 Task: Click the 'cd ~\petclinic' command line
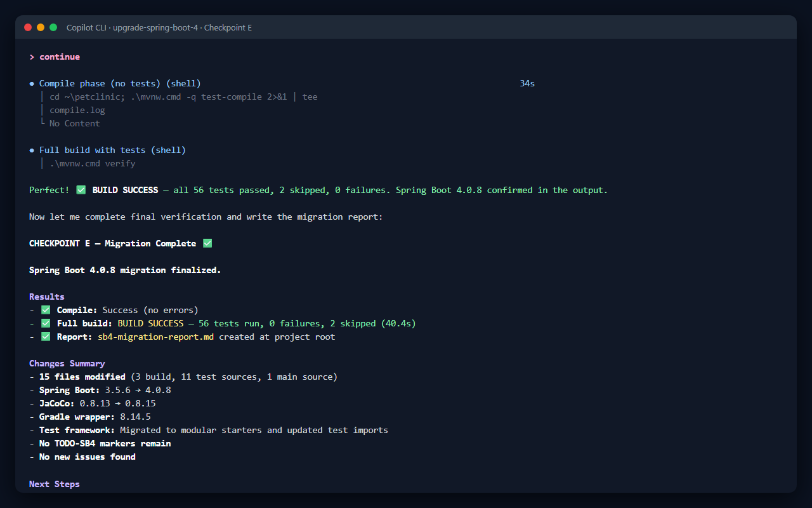[x=183, y=97]
